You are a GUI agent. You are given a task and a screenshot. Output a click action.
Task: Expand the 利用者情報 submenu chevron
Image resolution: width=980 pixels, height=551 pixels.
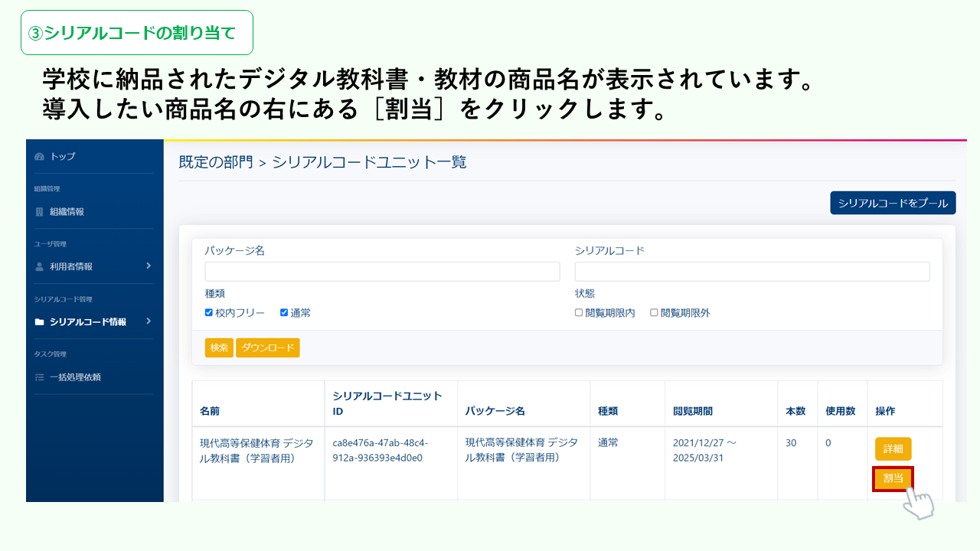pos(149,266)
